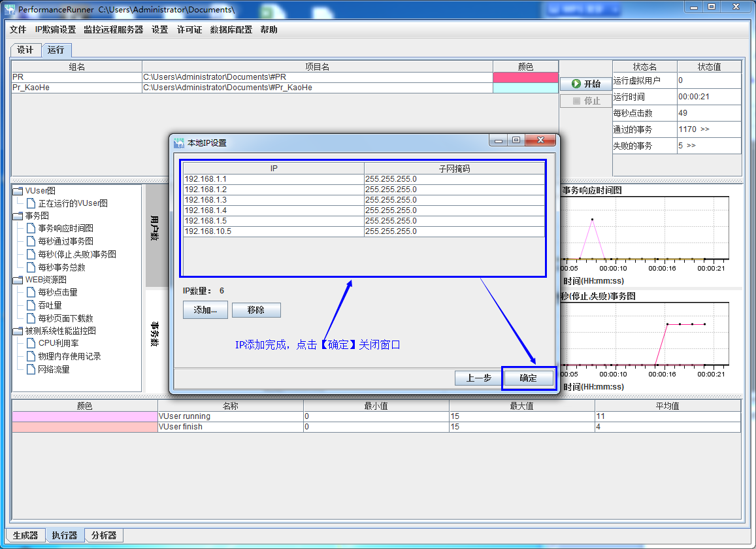Click the VUser图 folder icon
This screenshot has width=756, height=549.
coord(18,191)
